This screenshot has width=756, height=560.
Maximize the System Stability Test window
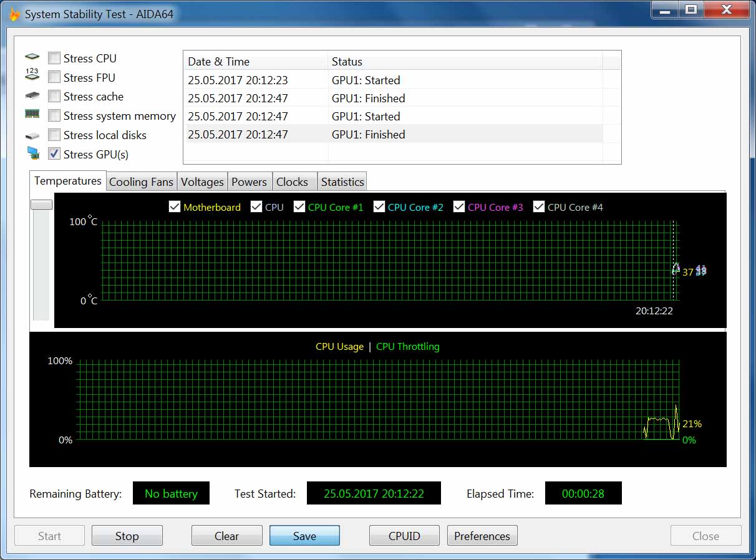691,9
